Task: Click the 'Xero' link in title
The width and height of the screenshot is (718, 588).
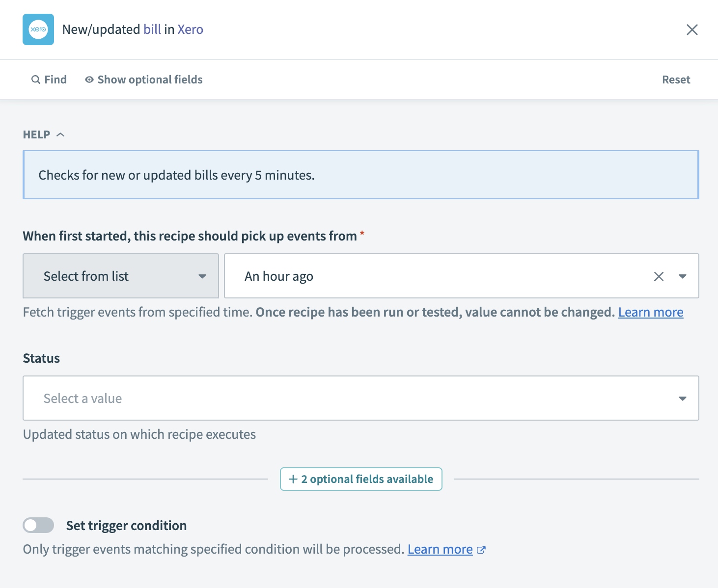Action: pyautogui.click(x=190, y=29)
